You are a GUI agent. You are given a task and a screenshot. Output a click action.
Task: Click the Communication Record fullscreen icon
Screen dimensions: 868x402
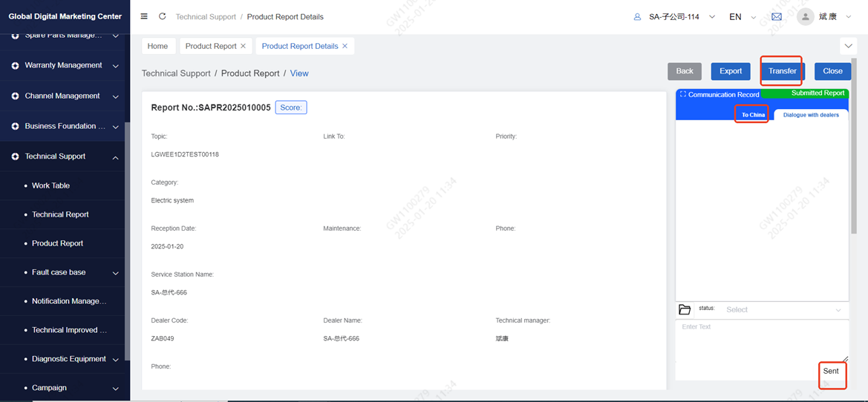pos(682,95)
